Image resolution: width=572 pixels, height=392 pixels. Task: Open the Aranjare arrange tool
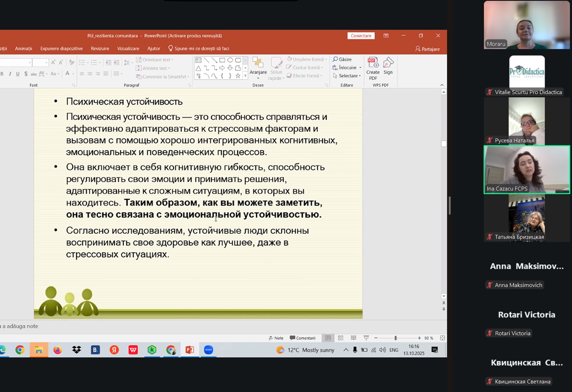[x=258, y=63]
